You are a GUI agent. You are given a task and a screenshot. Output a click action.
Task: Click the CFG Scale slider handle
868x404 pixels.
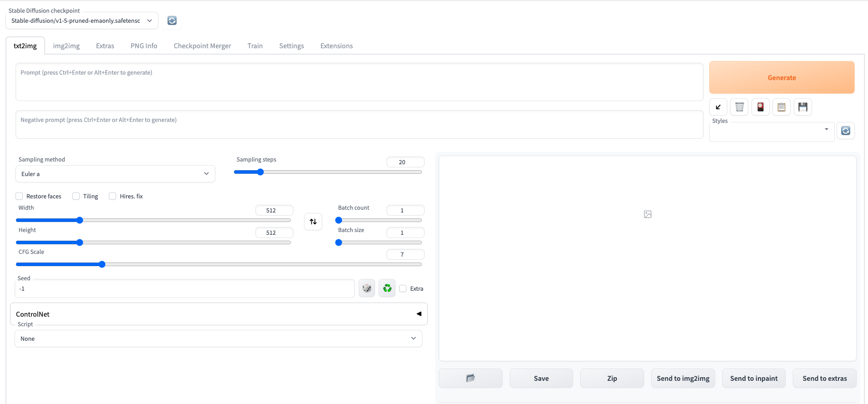coord(102,264)
